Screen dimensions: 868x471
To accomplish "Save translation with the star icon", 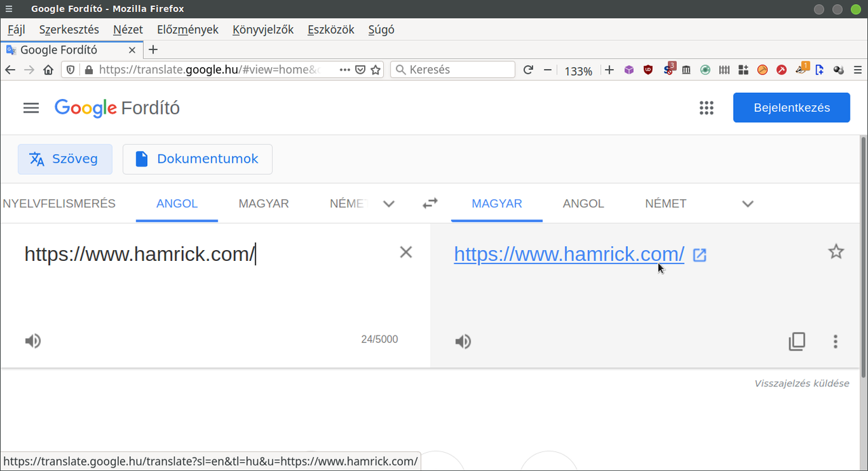I will click(x=836, y=252).
